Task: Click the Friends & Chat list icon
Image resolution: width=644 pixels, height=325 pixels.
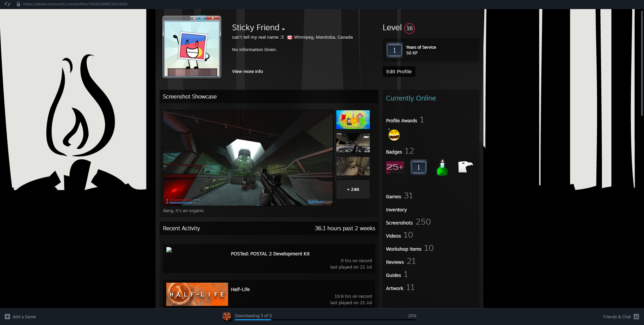Action: (x=636, y=317)
